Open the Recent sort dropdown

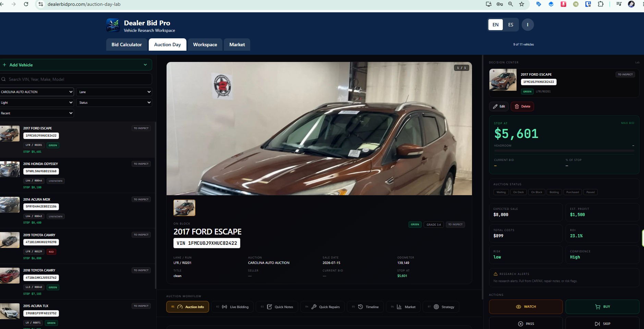37,113
